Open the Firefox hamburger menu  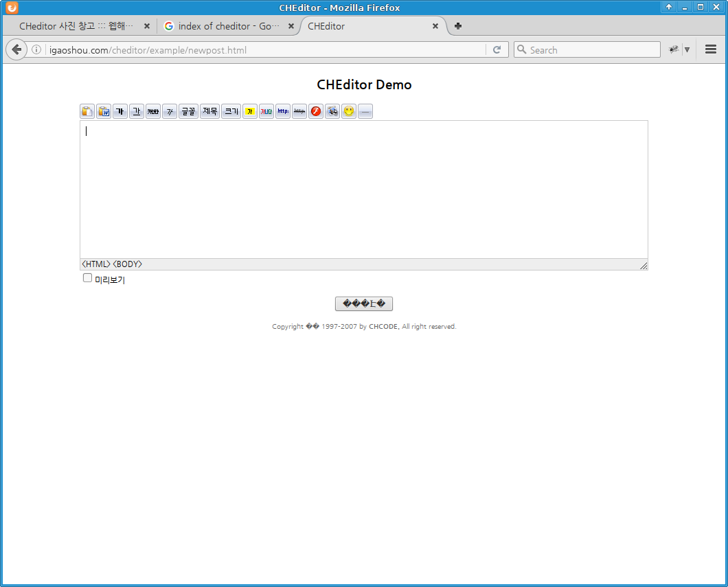tap(711, 49)
